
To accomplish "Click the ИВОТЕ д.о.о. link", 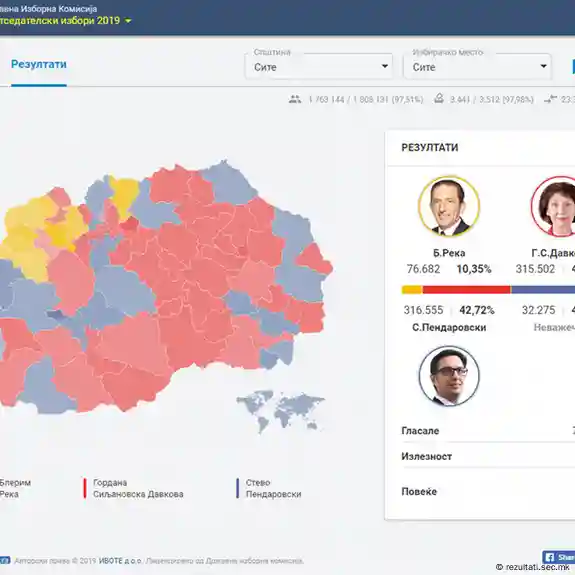I will pos(120,561).
